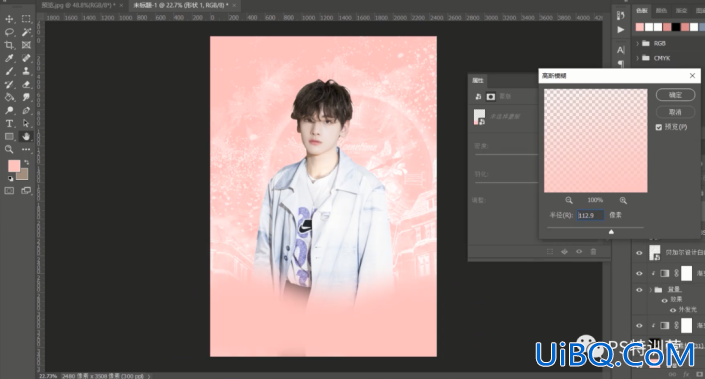Open the 渐变 Gradients tab
Screen dimensions: 705x379
pyautogui.click(x=681, y=10)
